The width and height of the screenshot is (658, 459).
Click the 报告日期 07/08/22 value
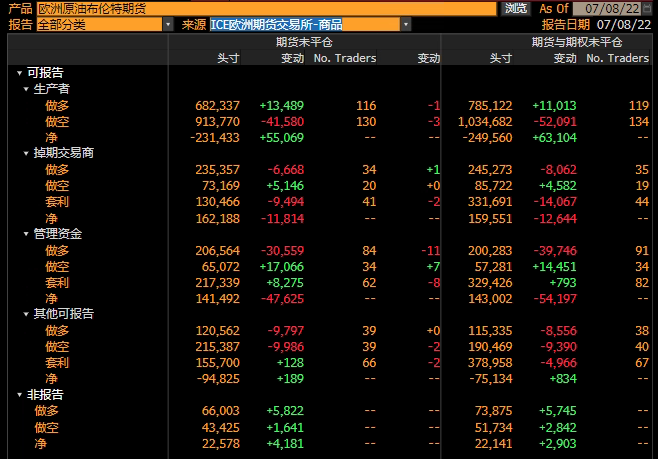point(623,24)
